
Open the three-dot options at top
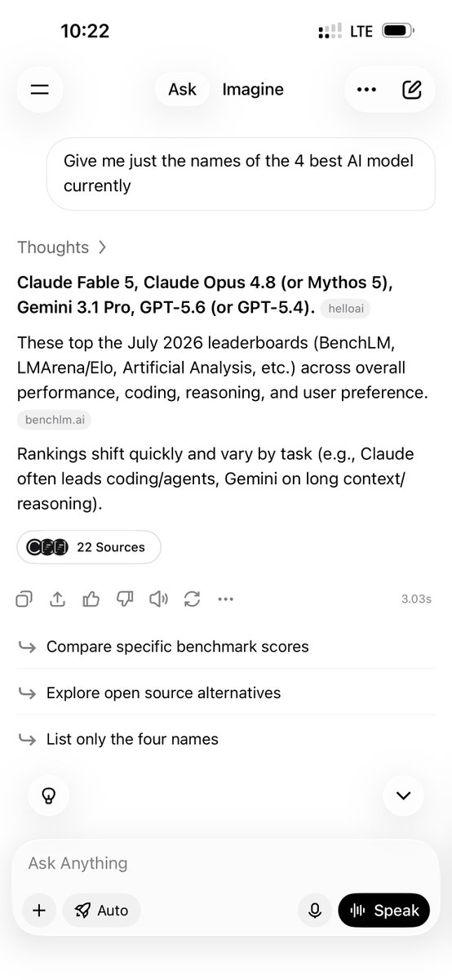366,90
